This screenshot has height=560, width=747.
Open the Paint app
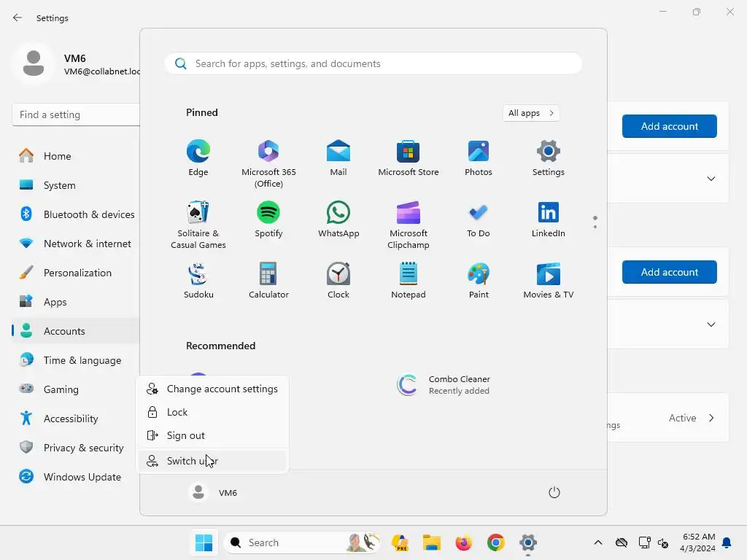(479, 281)
